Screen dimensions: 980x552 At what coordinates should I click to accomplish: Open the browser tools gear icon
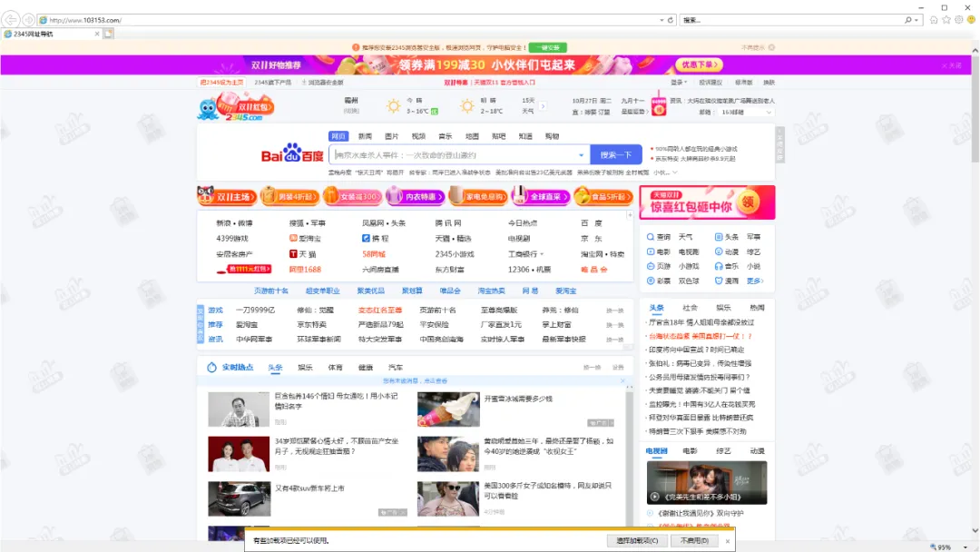[x=959, y=20]
